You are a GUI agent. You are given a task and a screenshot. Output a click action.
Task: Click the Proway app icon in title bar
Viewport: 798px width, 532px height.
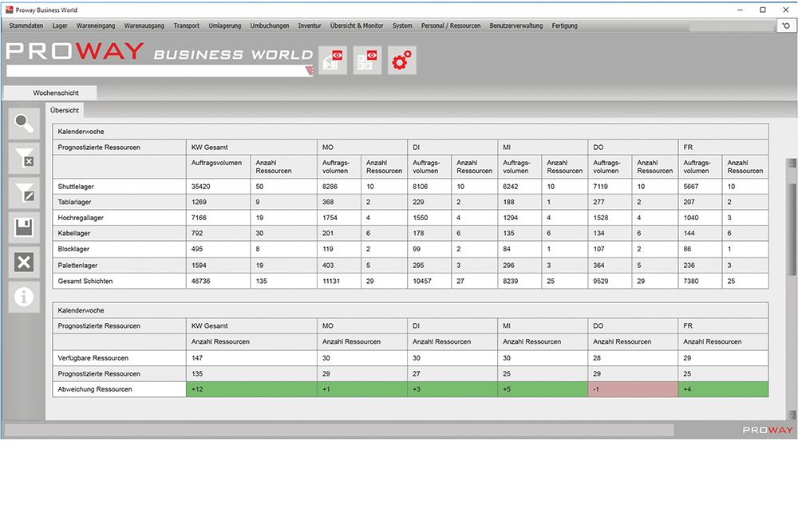click(9, 10)
